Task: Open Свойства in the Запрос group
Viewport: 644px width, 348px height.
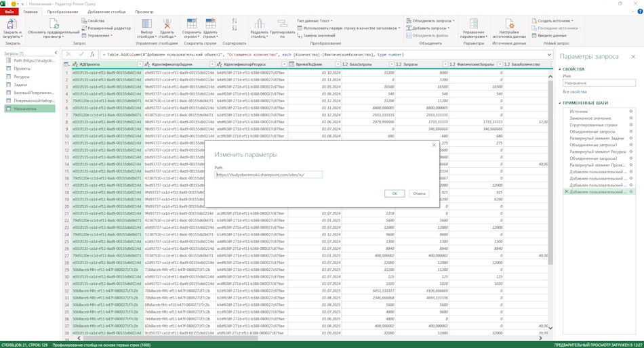Action: point(94,21)
